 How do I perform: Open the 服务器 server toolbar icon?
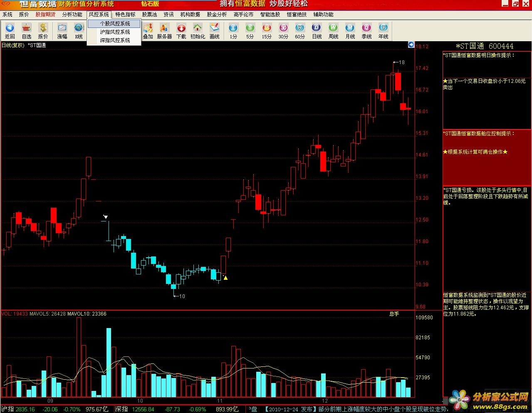click(164, 31)
